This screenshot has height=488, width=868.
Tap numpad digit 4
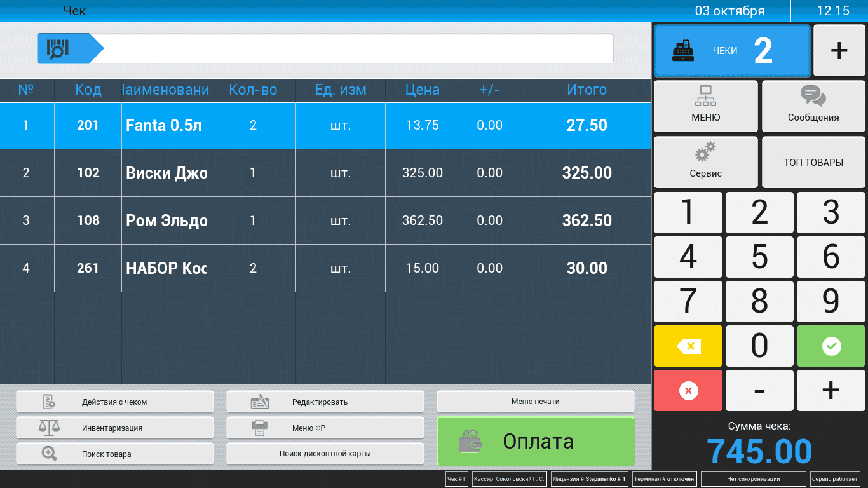[x=688, y=257]
